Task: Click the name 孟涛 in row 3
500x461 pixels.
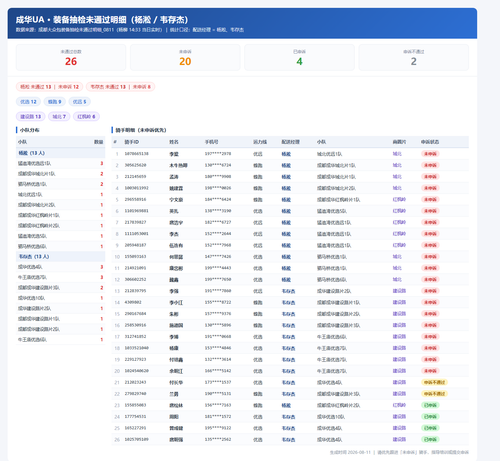Action: coord(174,177)
